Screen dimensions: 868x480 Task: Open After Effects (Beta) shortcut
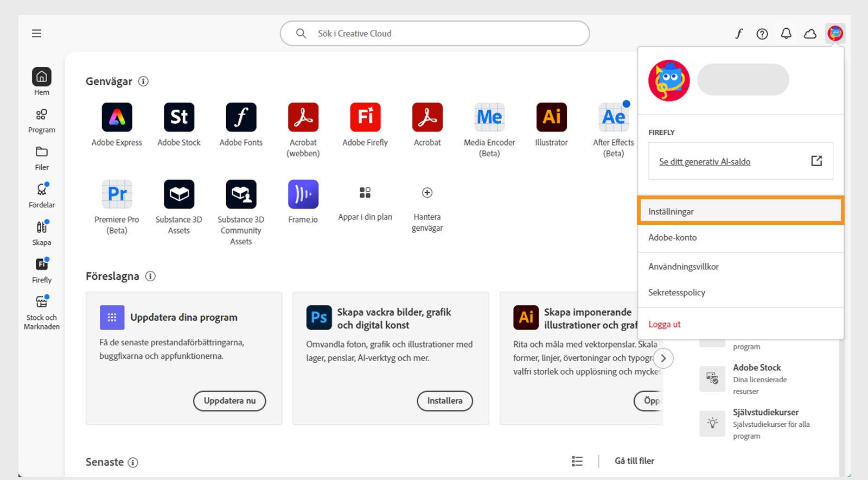[x=614, y=130]
